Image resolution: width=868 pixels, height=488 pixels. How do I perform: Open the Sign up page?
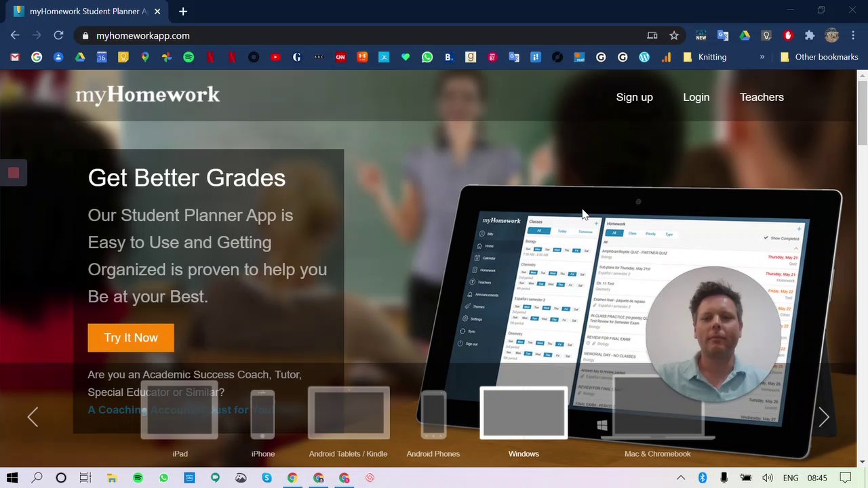[634, 97]
